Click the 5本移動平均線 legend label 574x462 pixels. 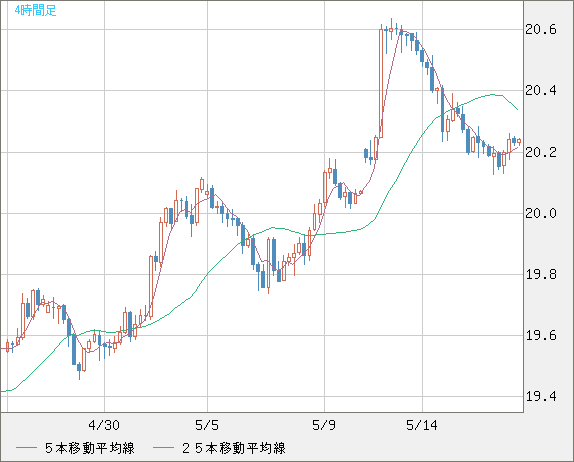point(90,448)
